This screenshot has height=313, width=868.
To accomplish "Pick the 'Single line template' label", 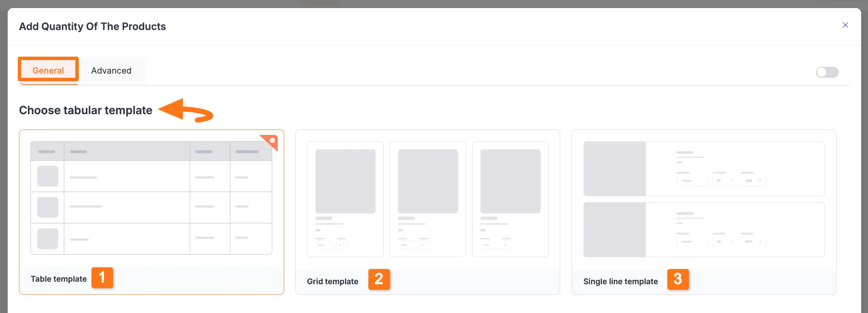I will pyautogui.click(x=620, y=282).
